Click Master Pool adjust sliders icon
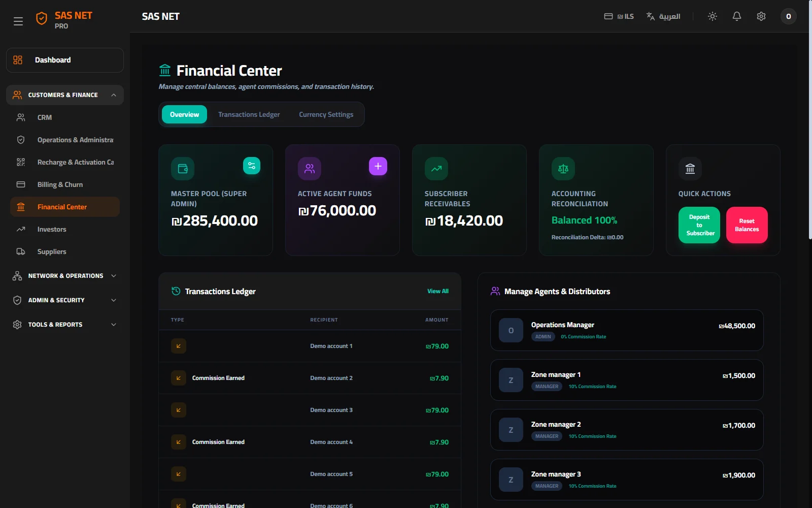 (252, 166)
